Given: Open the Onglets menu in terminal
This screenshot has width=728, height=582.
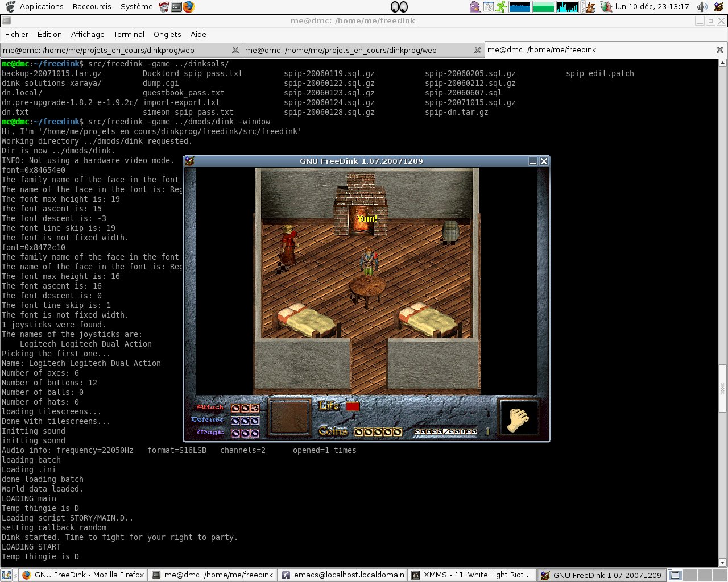Looking at the screenshot, I should tap(167, 34).
